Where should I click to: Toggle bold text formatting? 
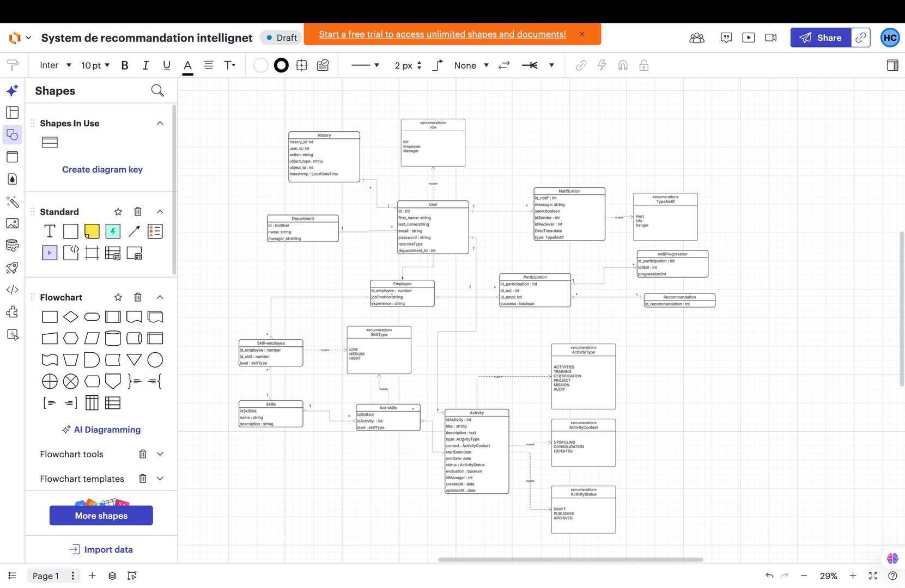pyautogui.click(x=125, y=65)
